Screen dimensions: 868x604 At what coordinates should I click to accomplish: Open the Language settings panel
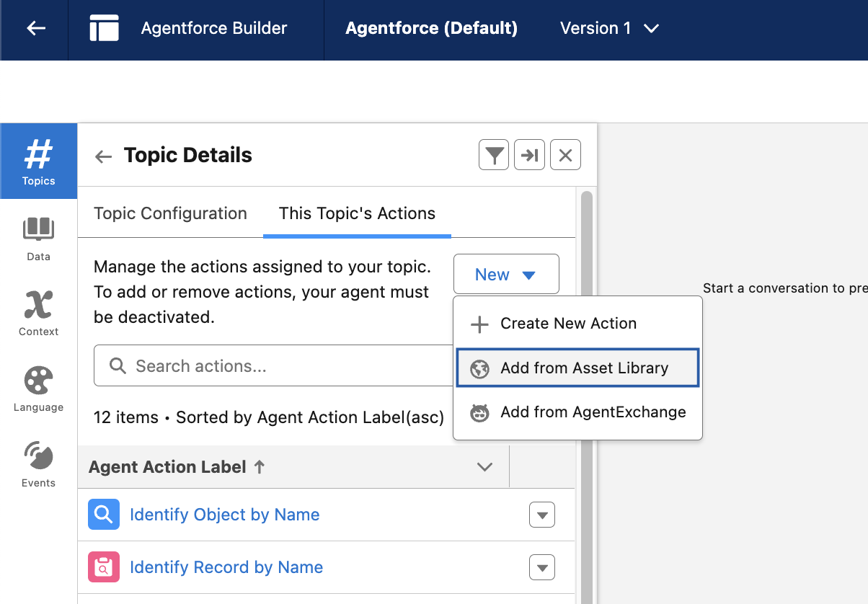38,389
